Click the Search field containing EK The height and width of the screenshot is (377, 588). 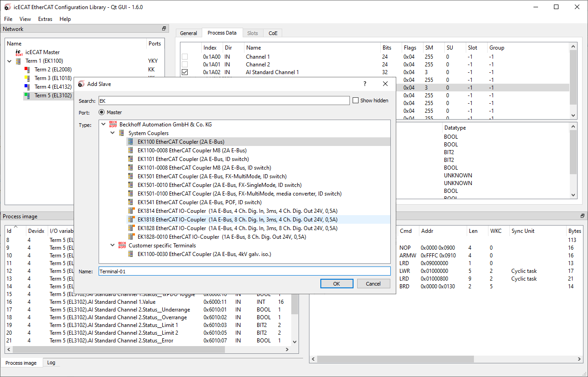coord(224,101)
